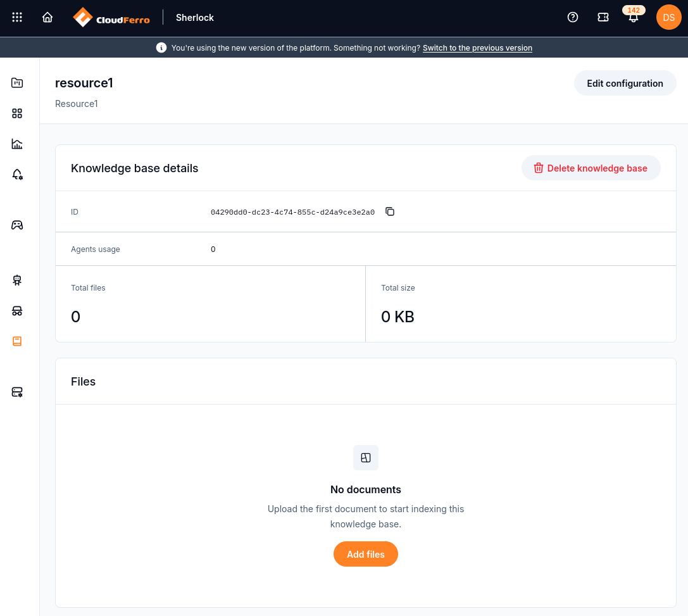Click the Files section heading
688x616 pixels.
pos(83,382)
